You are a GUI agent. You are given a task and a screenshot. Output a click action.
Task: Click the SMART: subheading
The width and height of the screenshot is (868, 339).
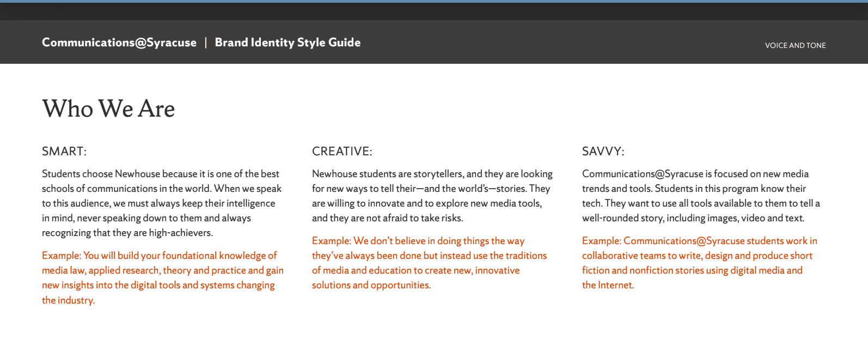click(64, 152)
